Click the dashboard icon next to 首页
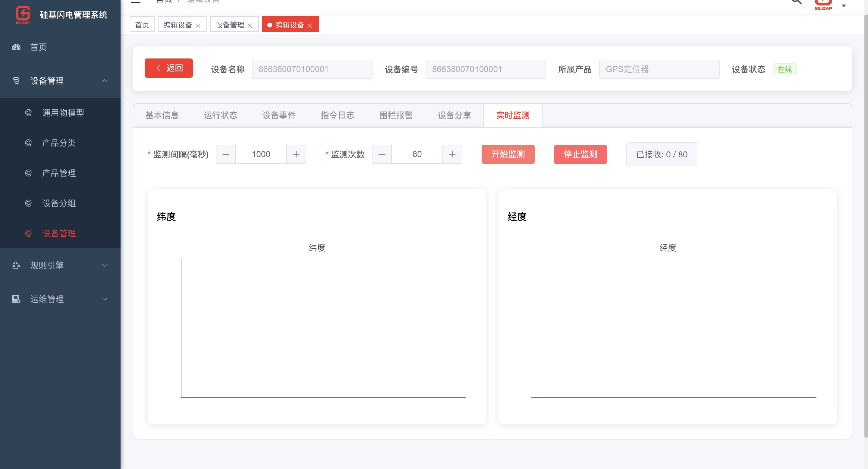868x469 pixels. tap(16, 47)
